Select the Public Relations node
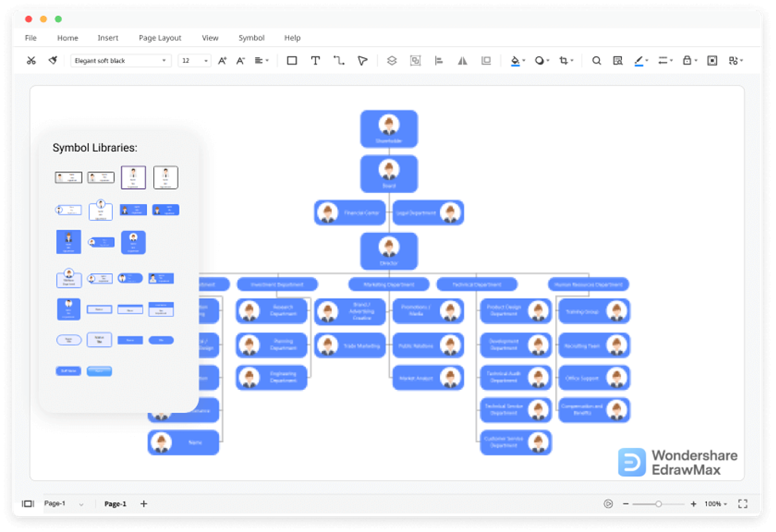Viewport: 776px width, 532px height. tap(428, 345)
